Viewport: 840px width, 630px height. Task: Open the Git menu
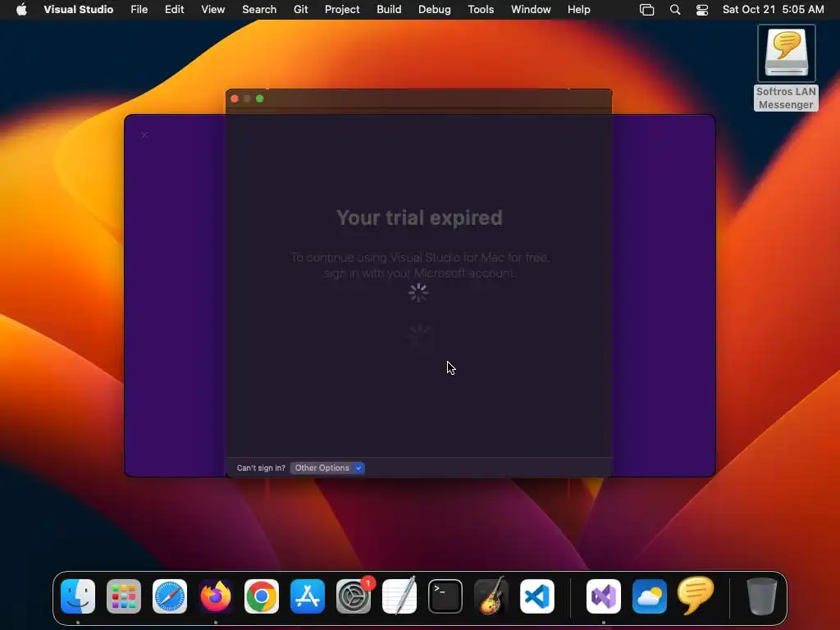click(x=300, y=9)
